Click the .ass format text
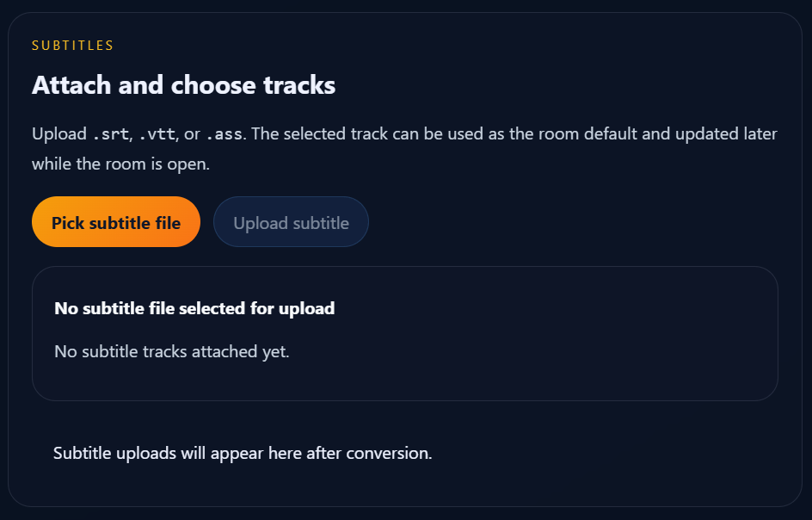This screenshot has height=520, width=812. pyautogui.click(x=225, y=135)
